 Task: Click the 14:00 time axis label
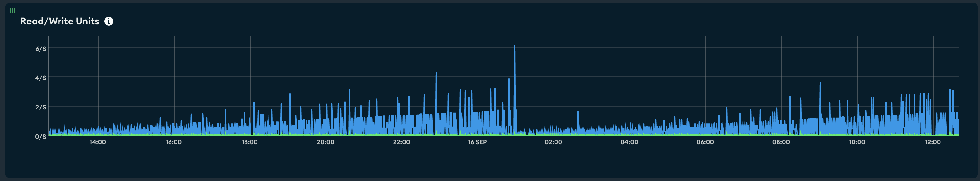pos(98,142)
